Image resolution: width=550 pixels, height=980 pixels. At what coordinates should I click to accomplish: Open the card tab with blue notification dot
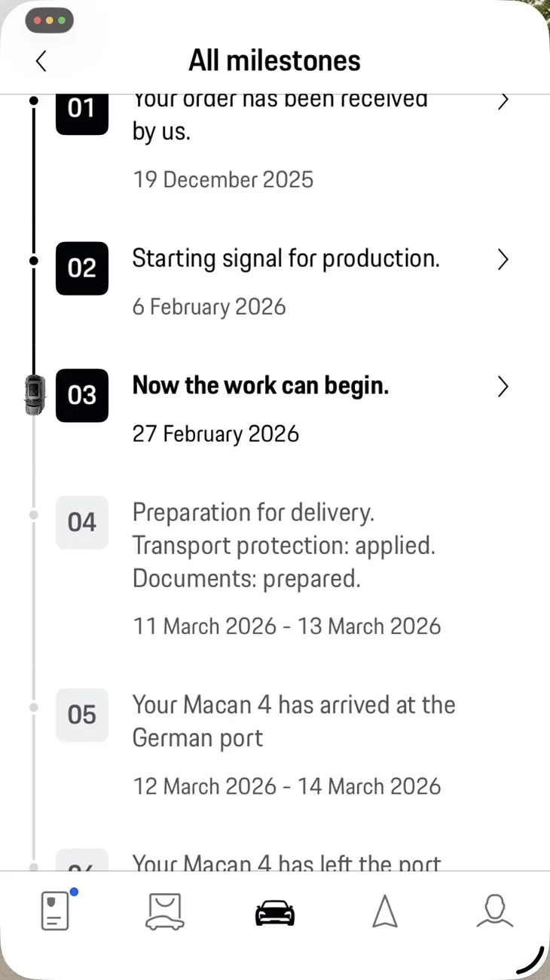56,911
